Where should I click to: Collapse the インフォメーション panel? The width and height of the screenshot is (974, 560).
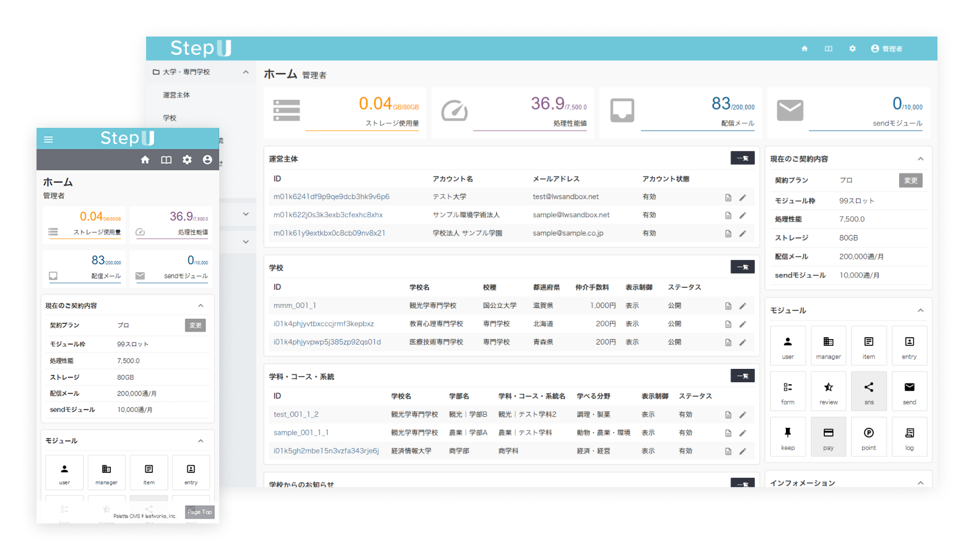[x=920, y=483]
